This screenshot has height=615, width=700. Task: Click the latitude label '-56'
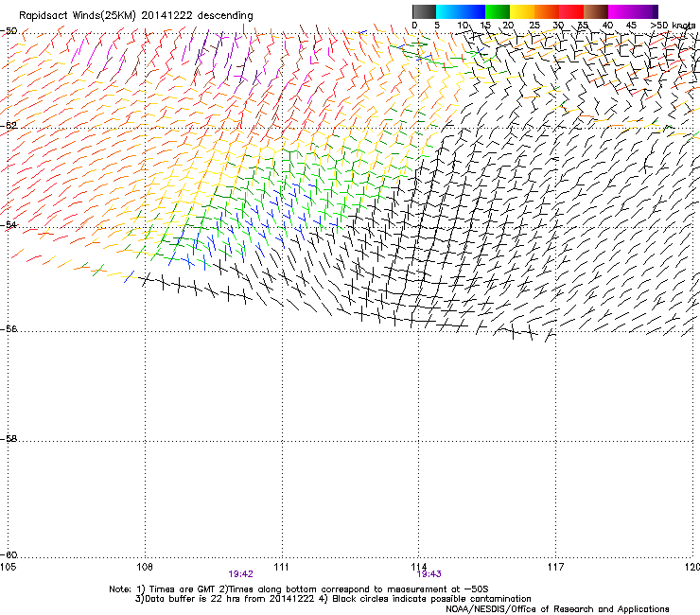[x=9, y=328]
